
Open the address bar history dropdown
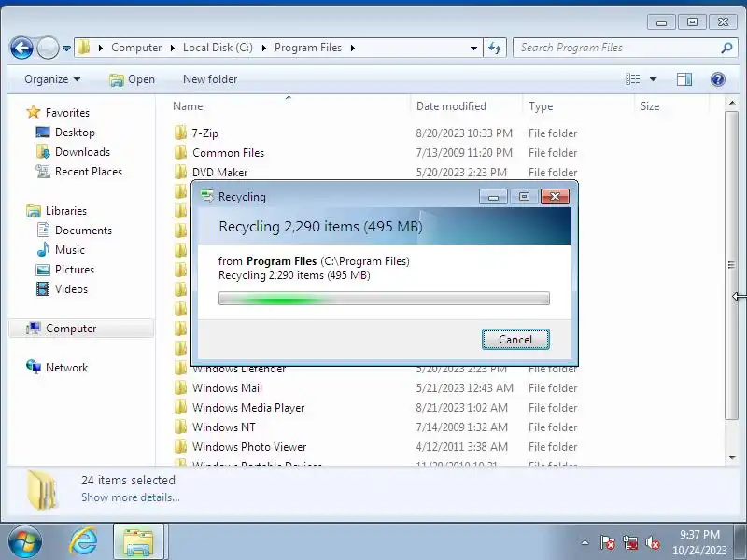(473, 49)
